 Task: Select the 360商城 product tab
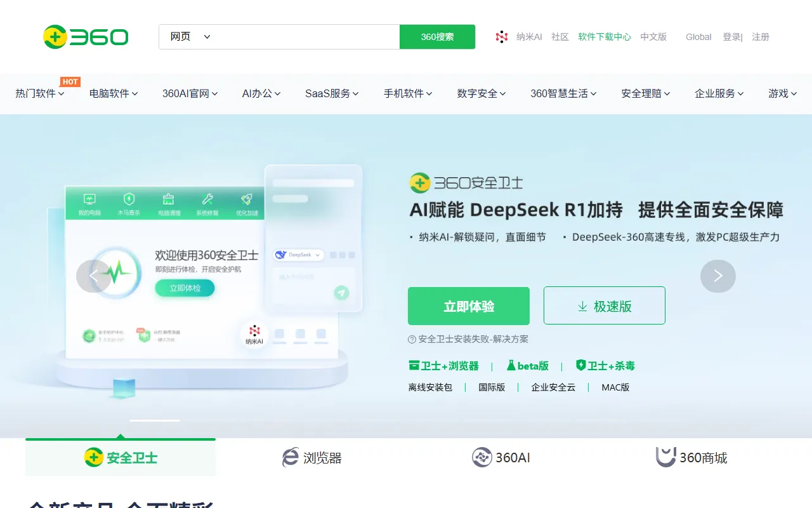coord(691,457)
